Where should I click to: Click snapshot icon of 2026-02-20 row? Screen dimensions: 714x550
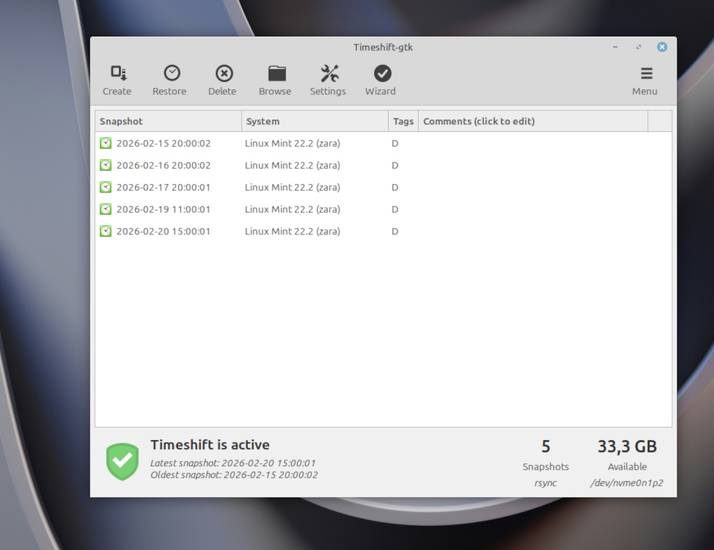(106, 231)
